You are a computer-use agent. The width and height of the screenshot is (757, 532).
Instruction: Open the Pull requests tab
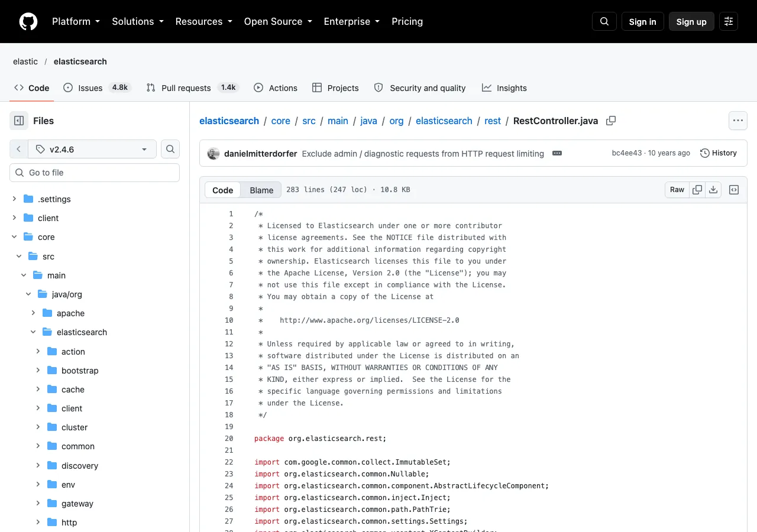(x=192, y=87)
